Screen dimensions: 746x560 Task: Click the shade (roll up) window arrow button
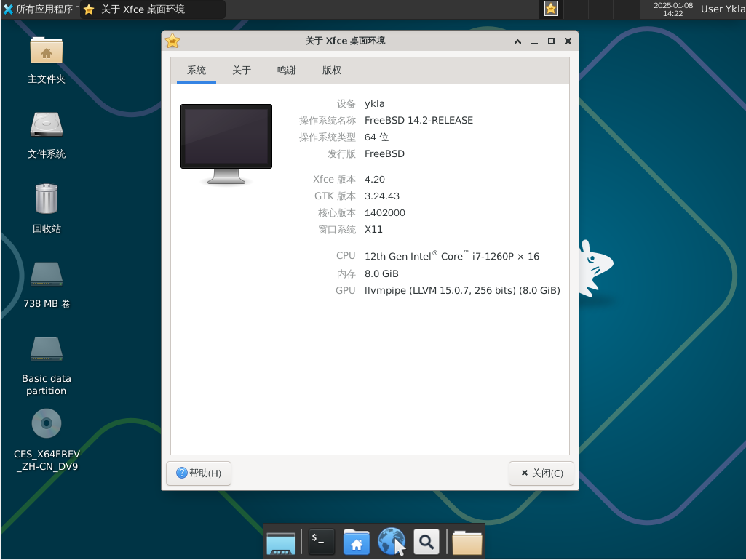tap(517, 41)
